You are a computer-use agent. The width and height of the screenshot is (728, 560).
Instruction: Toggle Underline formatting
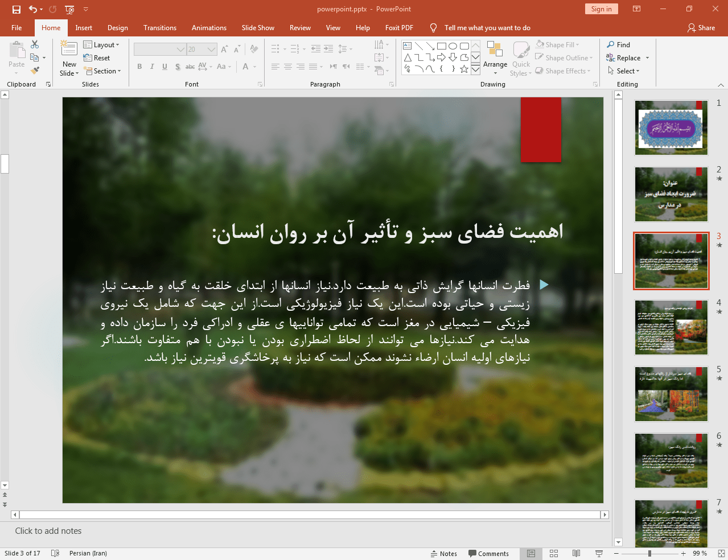coord(164,67)
